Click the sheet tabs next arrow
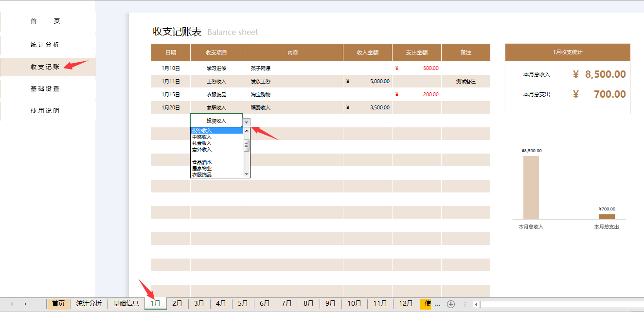 click(x=25, y=304)
